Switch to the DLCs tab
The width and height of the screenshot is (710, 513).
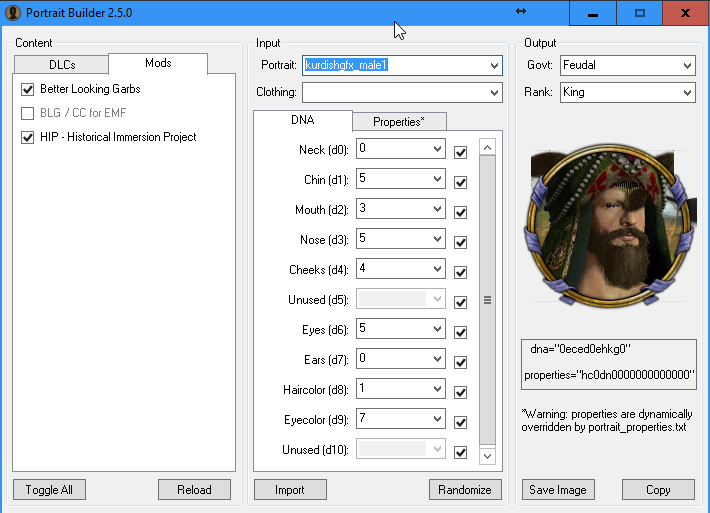62,65
